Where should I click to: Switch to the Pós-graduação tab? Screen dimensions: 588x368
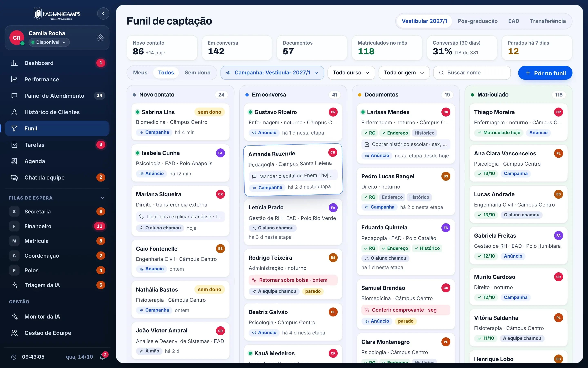pyautogui.click(x=478, y=21)
